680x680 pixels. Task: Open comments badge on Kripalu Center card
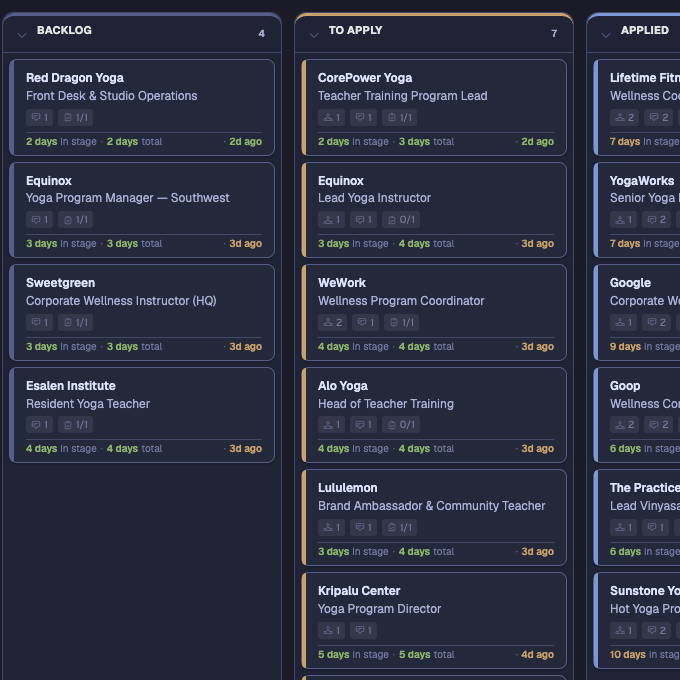pyautogui.click(x=363, y=630)
